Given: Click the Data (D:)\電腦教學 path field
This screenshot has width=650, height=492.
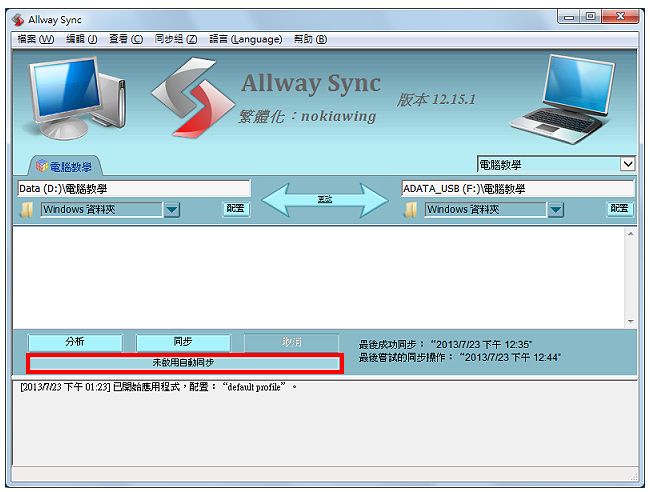Looking at the screenshot, I should coord(134,189).
